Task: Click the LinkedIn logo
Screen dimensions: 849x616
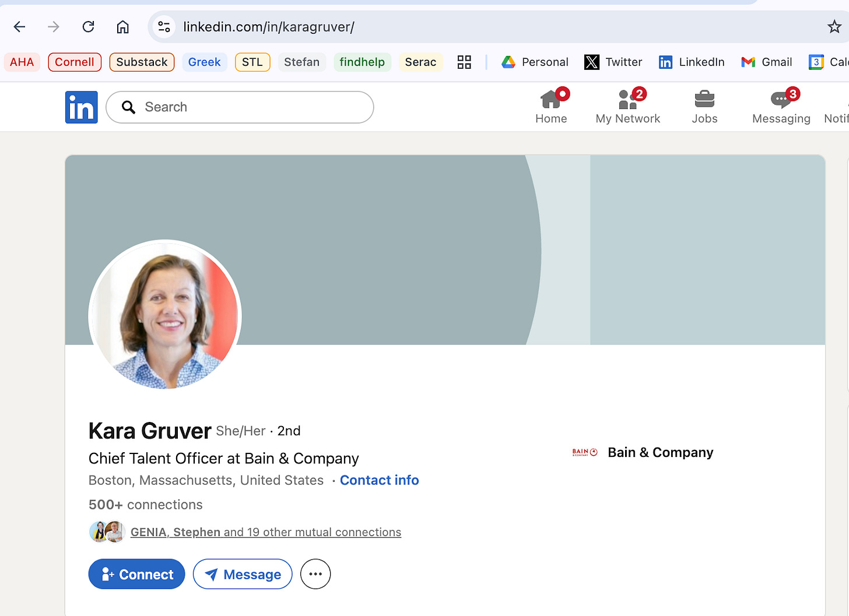Action: pyautogui.click(x=82, y=107)
